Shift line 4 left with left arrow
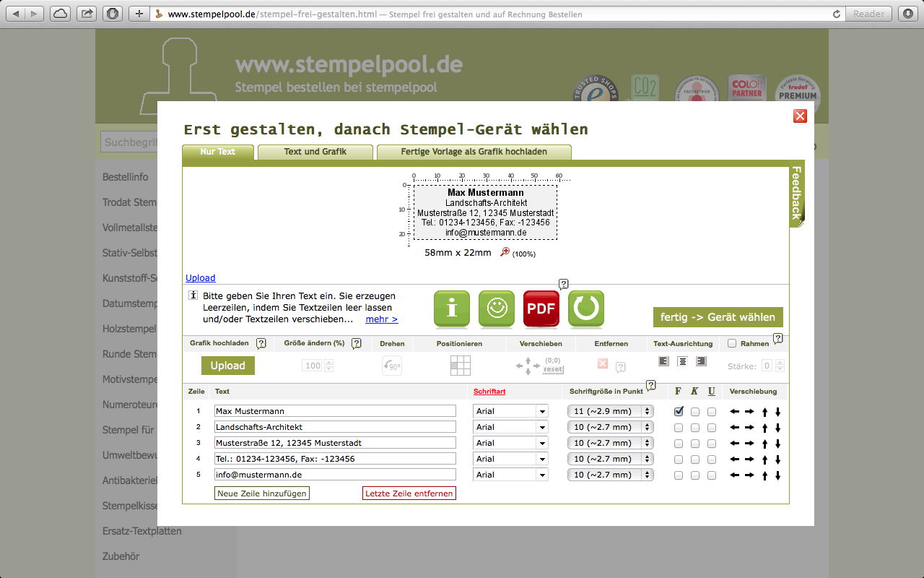The width and height of the screenshot is (924, 578). [735, 459]
